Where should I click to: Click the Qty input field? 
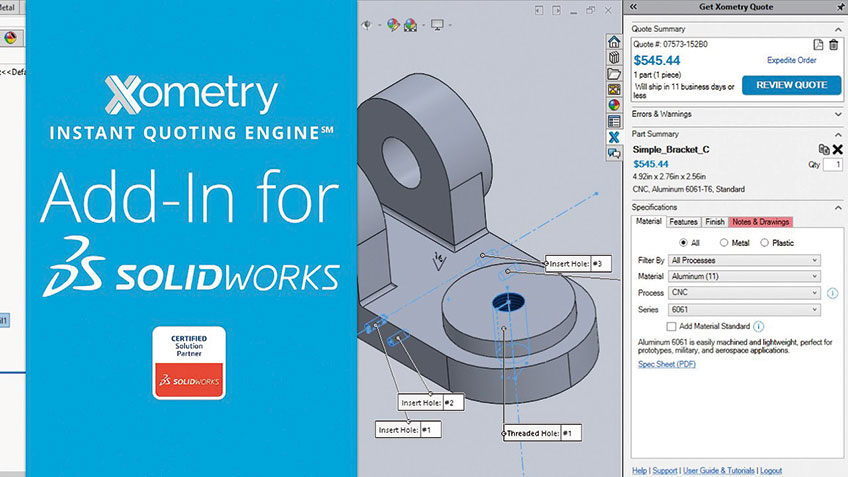[x=832, y=164]
